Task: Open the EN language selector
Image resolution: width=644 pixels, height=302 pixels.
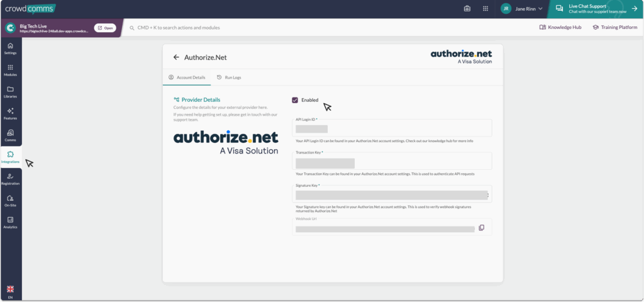Action: [x=10, y=291]
